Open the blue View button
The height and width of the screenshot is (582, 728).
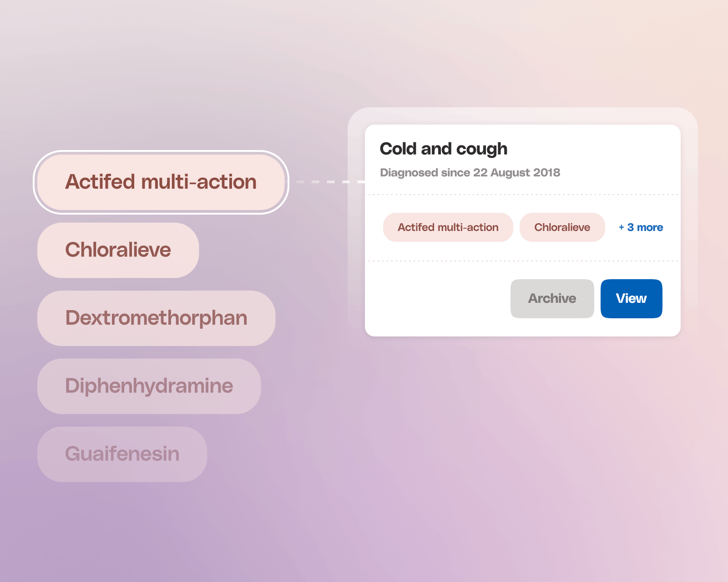click(x=631, y=299)
